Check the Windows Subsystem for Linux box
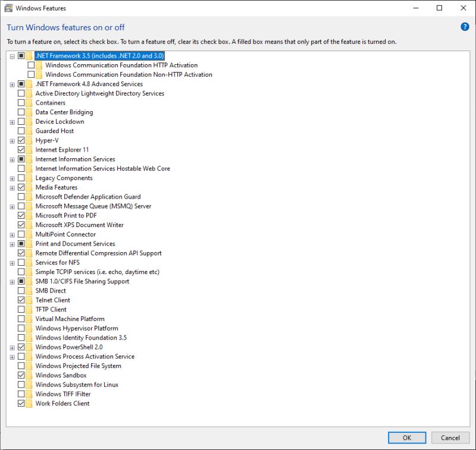Viewport: 476px width, 450px height. click(20, 385)
